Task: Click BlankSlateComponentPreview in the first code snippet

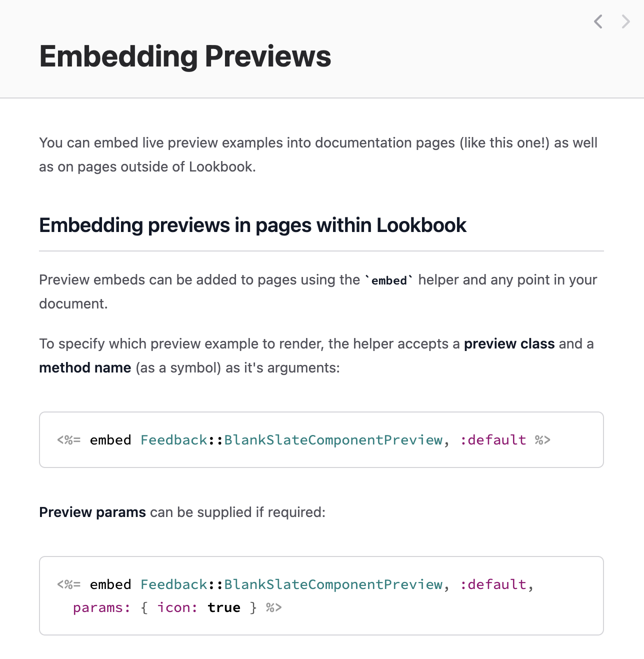Action: click(333, 440)
